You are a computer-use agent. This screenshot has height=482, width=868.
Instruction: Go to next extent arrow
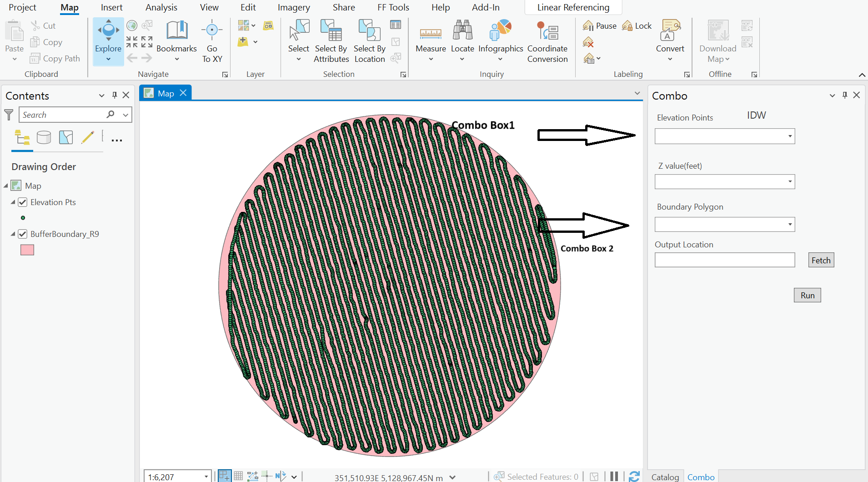point(146,58)
